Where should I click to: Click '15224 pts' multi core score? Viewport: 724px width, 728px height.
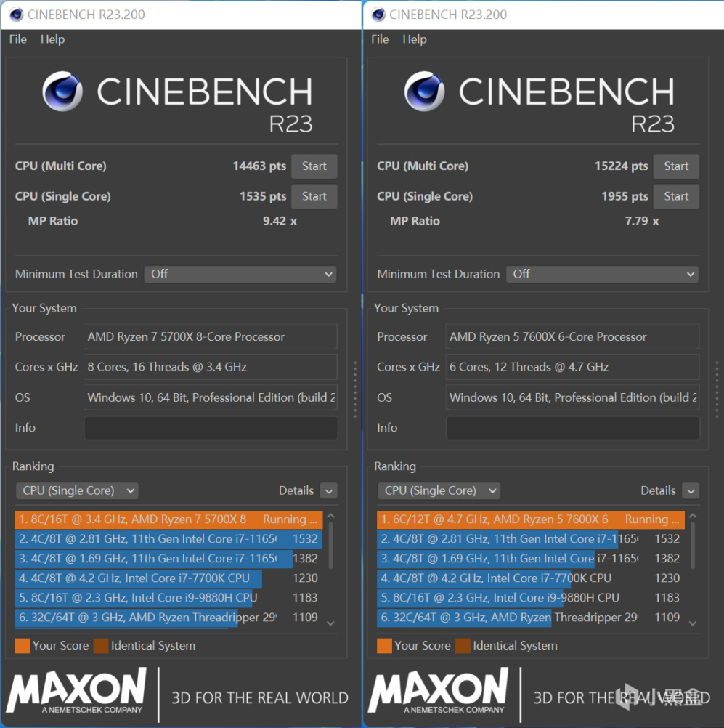622,166
